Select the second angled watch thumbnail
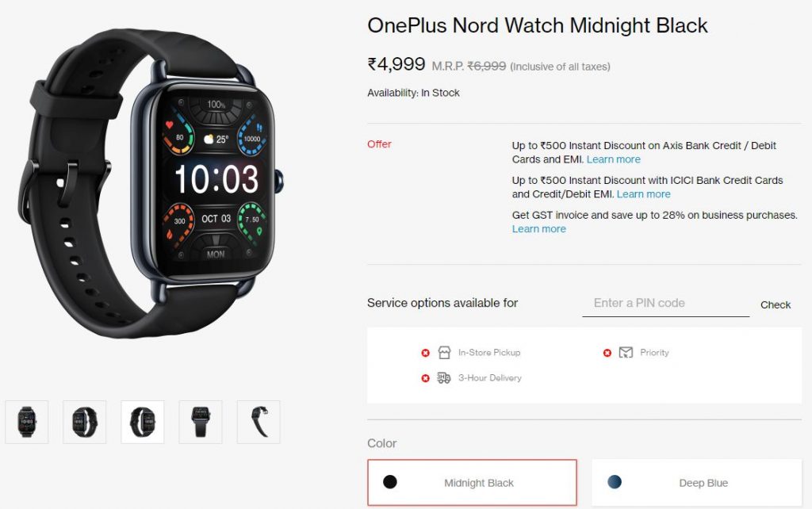 (x=84, y=422)
